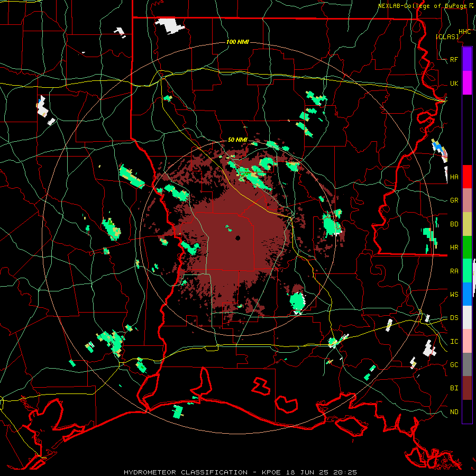Image resolution: width=476 pixels, height=476 pixels.
Task: Click the "BI" legend label text
Action: point(454,388)
